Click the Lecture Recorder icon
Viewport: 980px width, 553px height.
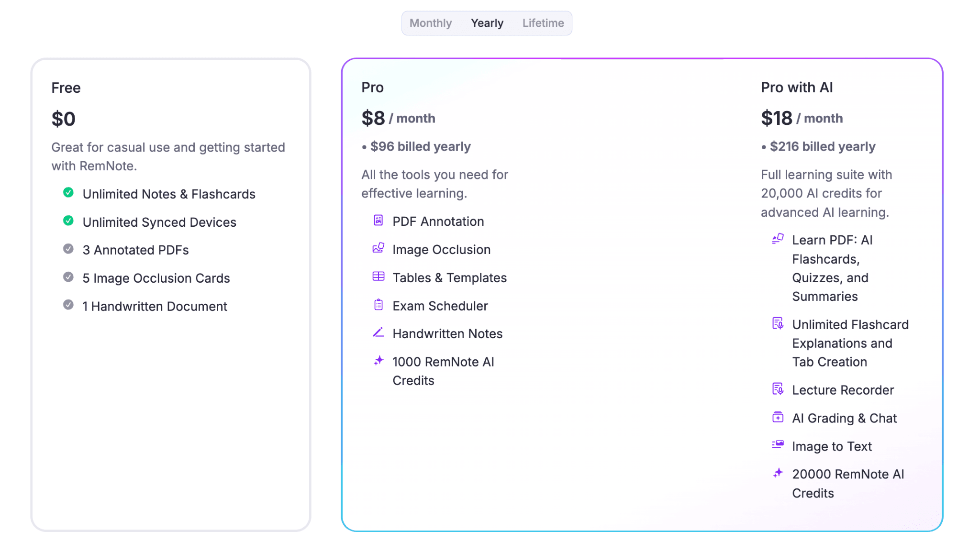pyautogui.click(x=778, y=389)
